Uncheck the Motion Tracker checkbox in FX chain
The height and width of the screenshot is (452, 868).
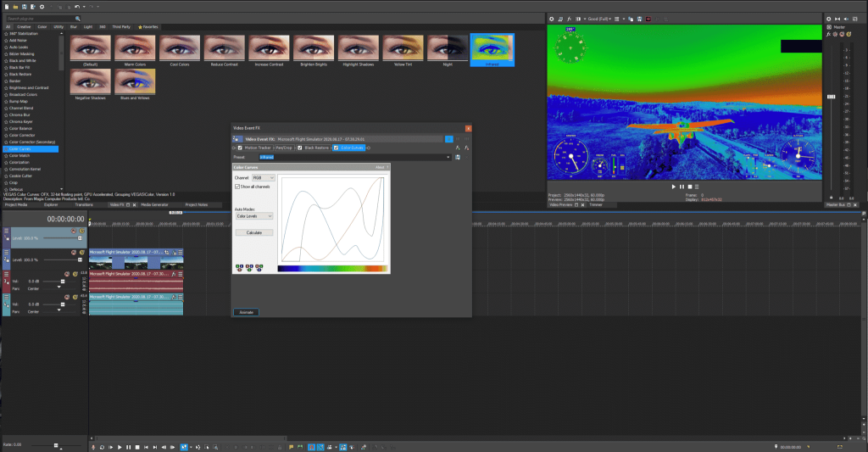coord(240,148)
